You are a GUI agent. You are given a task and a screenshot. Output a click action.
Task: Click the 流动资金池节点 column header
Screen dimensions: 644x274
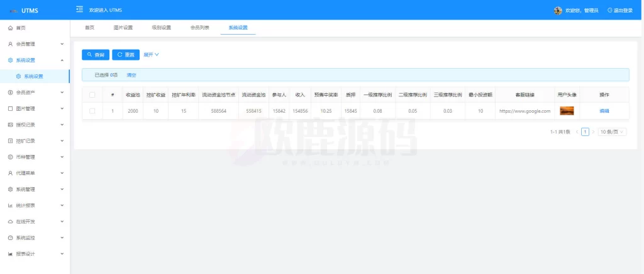[218, 94]
